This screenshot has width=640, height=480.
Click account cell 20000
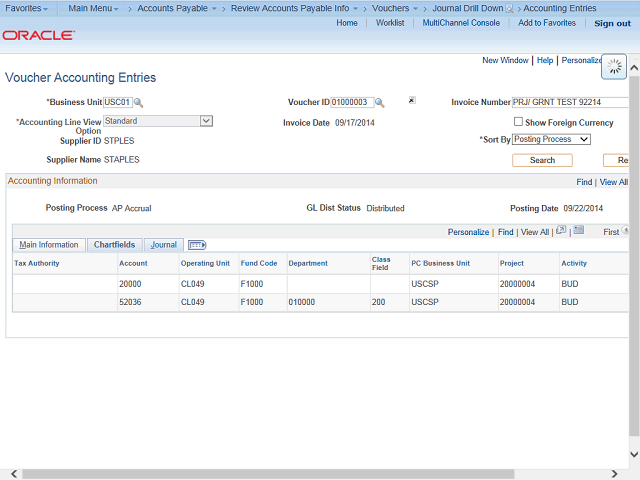(x=130, y=284)
